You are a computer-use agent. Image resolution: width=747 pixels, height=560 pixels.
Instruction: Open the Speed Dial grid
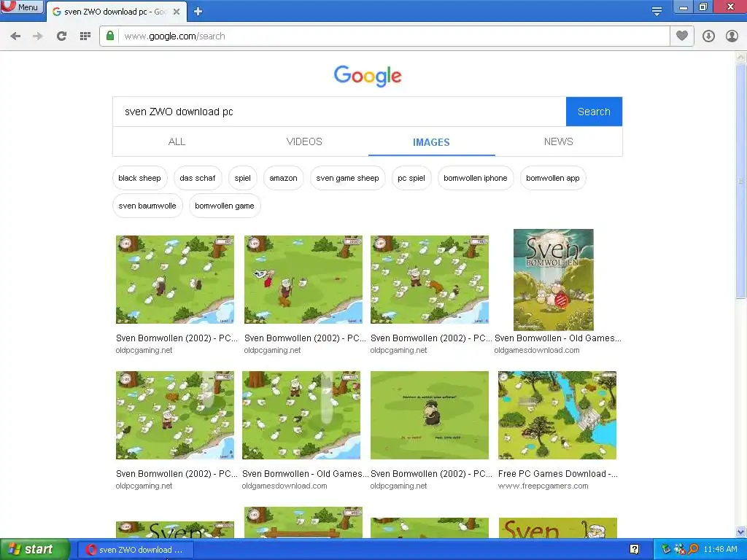pyautogui.click(x=85, y=36)
